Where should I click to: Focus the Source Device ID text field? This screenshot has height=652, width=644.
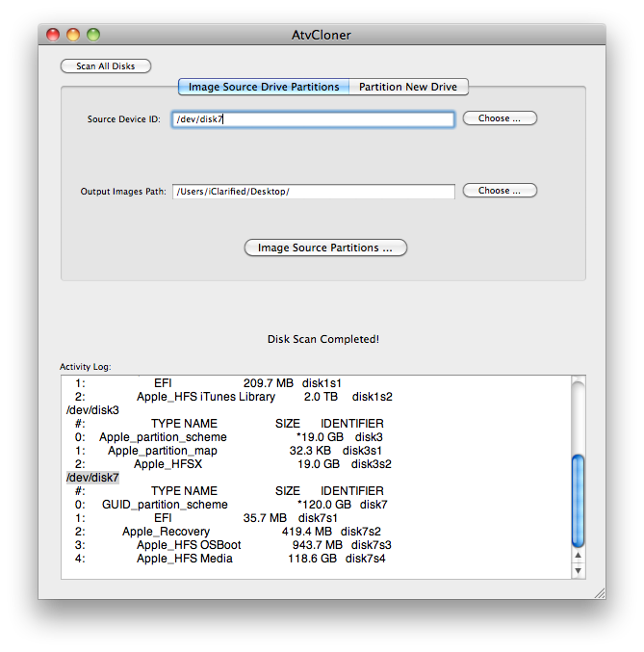tap(313, 119)
